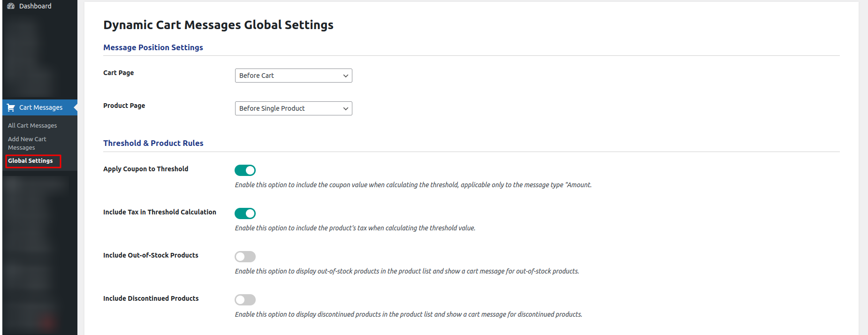
Task: Click the Threshold & Product Rules heading
Action: [x=153, y=143]
